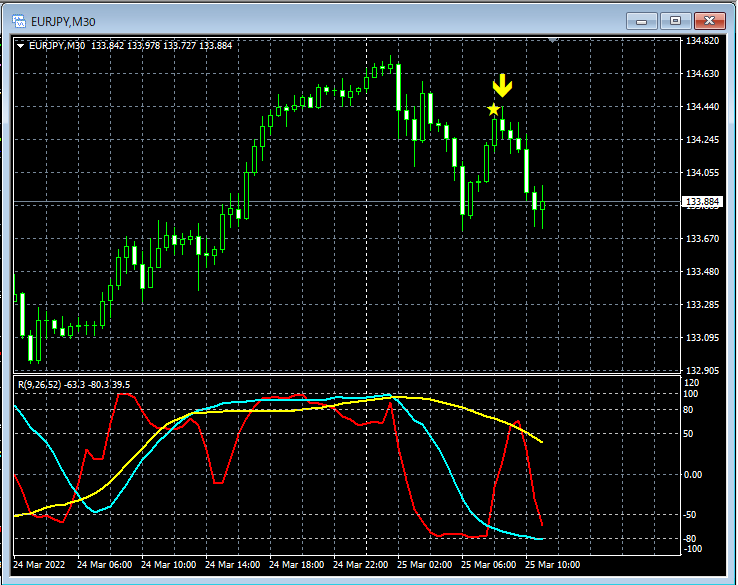Click the 24 Mar 10:00 time label
Screen dimensions: 738x585
click(x=168, y=564)
